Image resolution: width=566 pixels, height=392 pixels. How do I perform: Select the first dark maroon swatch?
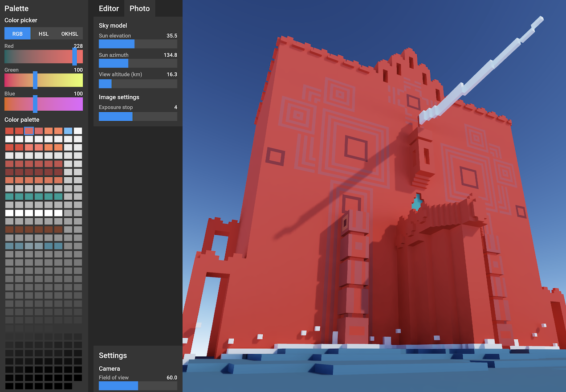[9, 172]
